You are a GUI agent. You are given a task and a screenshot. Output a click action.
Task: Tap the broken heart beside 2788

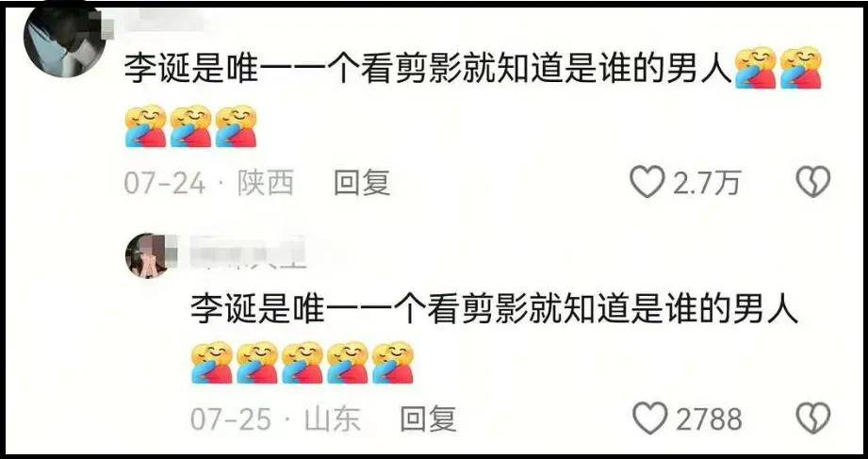(813, 418)
